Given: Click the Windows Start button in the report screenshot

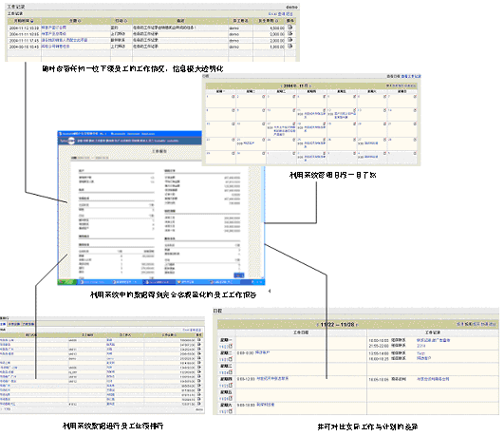Looking at the screenshot, I should click(x=67, y=282).
